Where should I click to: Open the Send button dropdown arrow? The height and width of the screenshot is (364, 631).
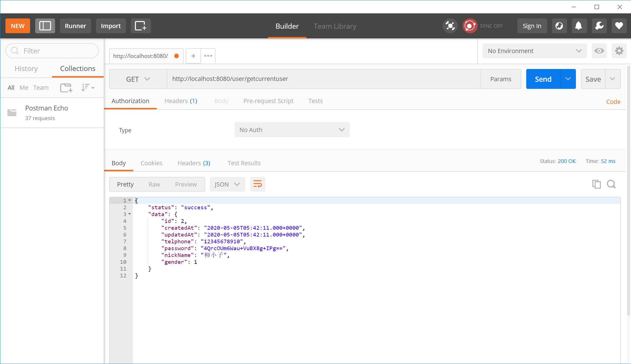[568, 79]
